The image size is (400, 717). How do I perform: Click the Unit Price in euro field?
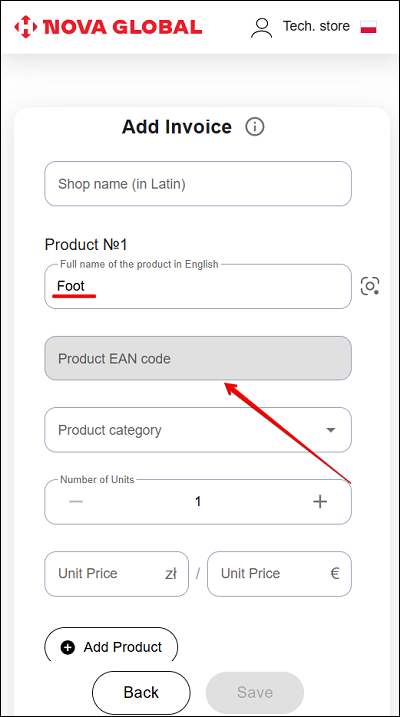pyautogui.click(x=279, y=573)
